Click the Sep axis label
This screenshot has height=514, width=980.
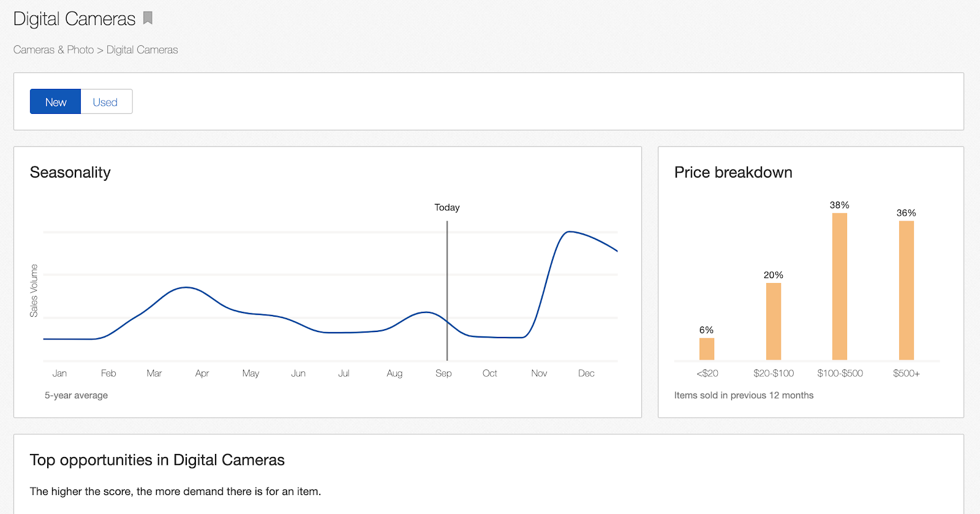click(x=443, y=373)
